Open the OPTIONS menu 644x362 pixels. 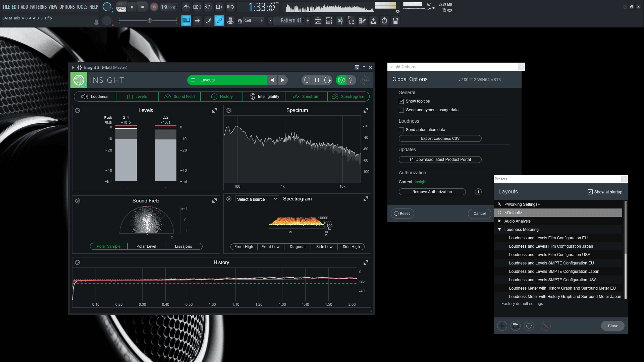coord(67,7)
